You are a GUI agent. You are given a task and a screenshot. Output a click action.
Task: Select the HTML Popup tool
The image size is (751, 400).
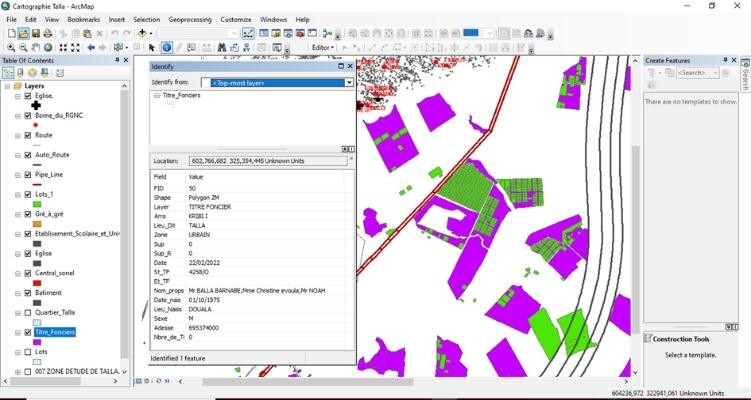point(191,48)
